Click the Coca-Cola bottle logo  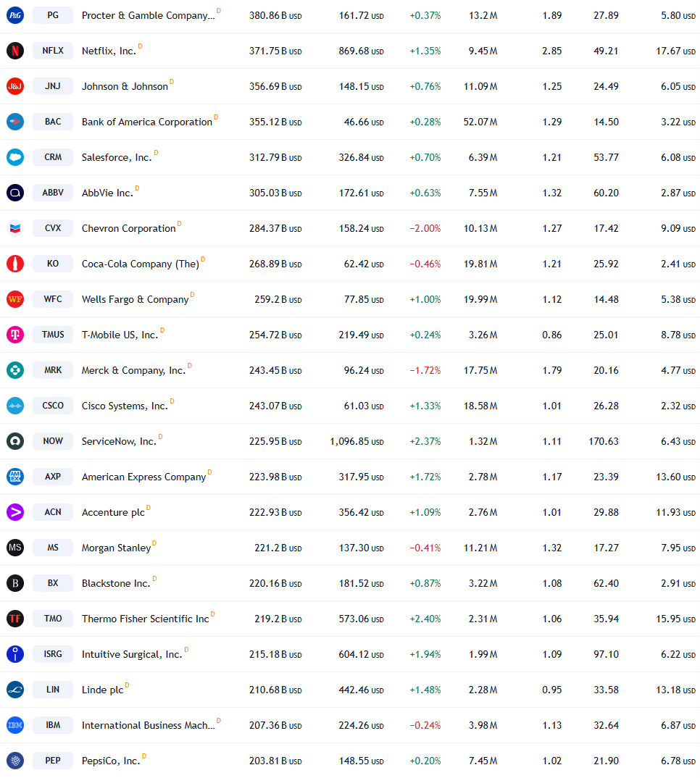click(15, 264)
